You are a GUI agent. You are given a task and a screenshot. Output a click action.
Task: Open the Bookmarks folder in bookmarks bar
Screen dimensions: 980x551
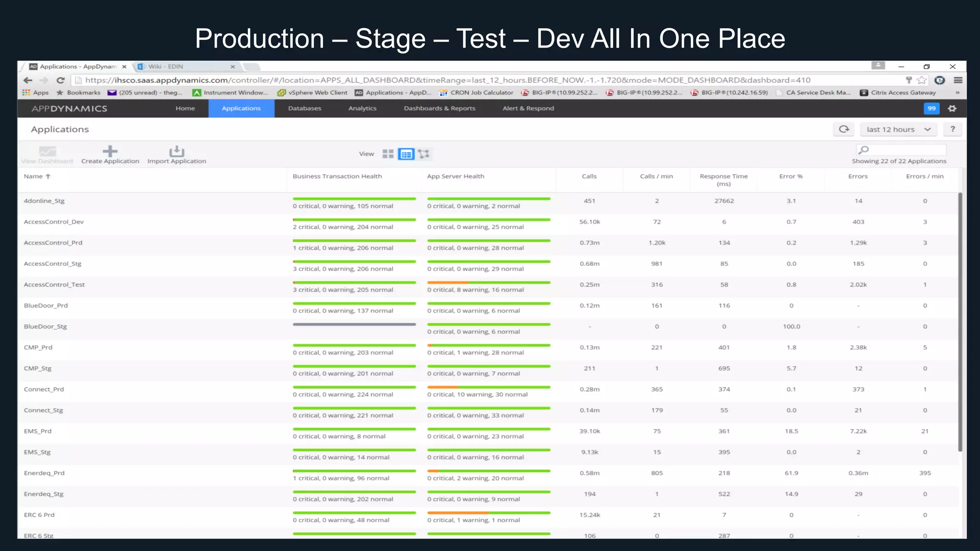78,93
